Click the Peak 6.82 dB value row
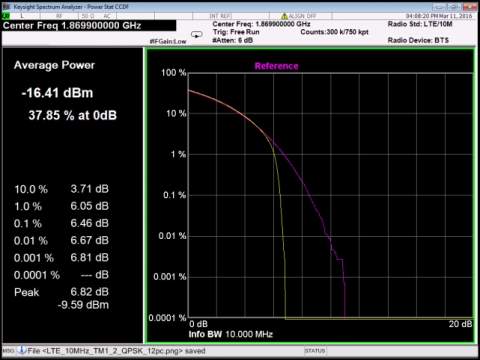This screenshot has height=360, width=480. tap(61, 292)
